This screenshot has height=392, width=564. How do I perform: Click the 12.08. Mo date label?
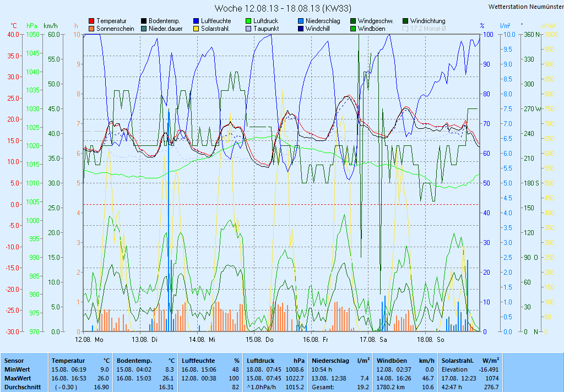coord(89,340)
